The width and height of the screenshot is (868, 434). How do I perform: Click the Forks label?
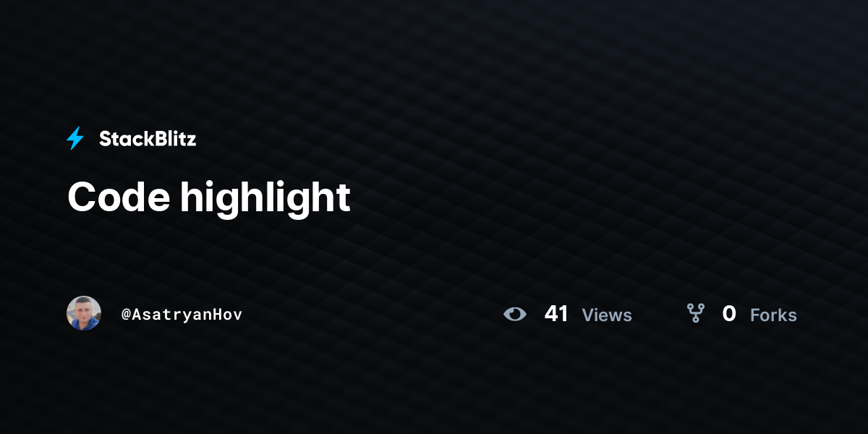click(x=773, y=315)
